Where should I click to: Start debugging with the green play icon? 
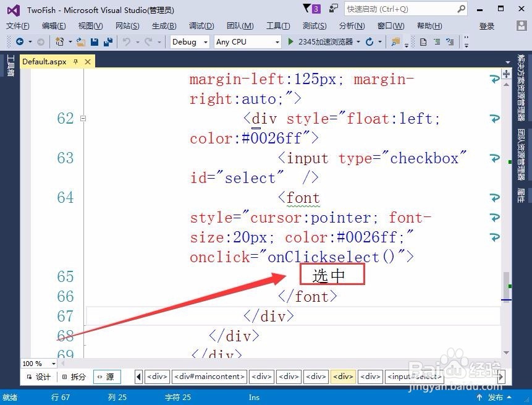tap(290, 42)
